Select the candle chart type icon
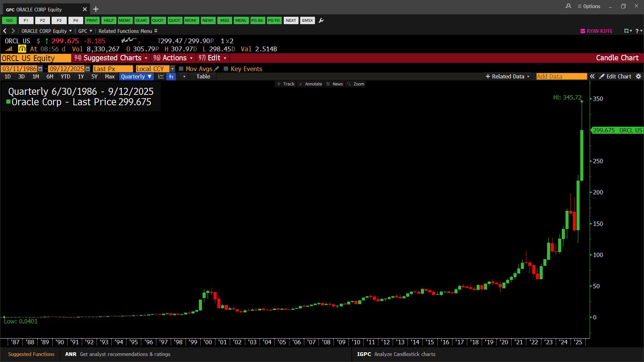Screen dimensions: 644x362 pos(171,76)
